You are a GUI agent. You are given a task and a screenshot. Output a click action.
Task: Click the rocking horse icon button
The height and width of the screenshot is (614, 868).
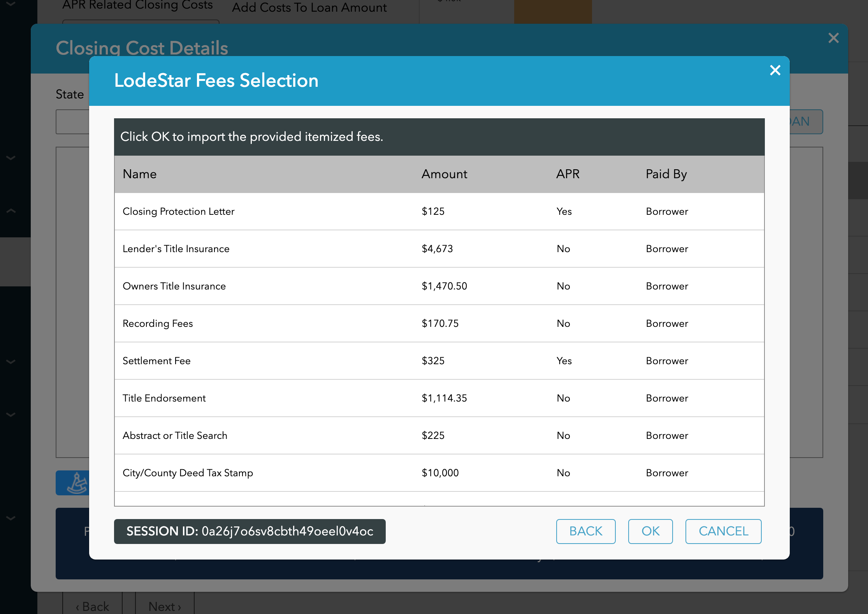point(73,483)
